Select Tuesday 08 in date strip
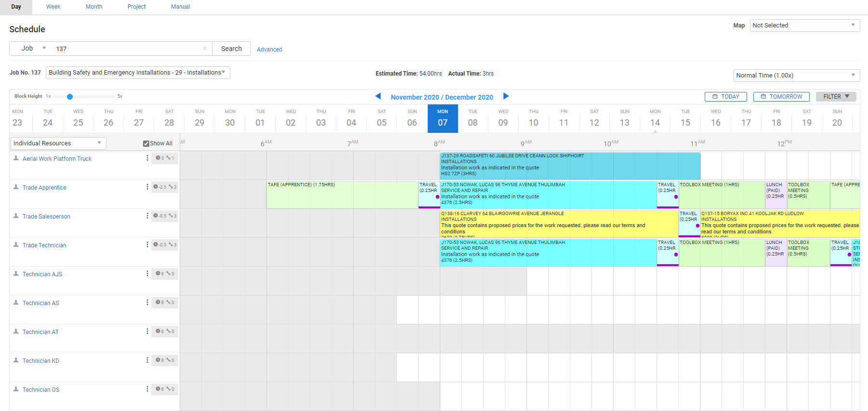 (x=473, y=118)
